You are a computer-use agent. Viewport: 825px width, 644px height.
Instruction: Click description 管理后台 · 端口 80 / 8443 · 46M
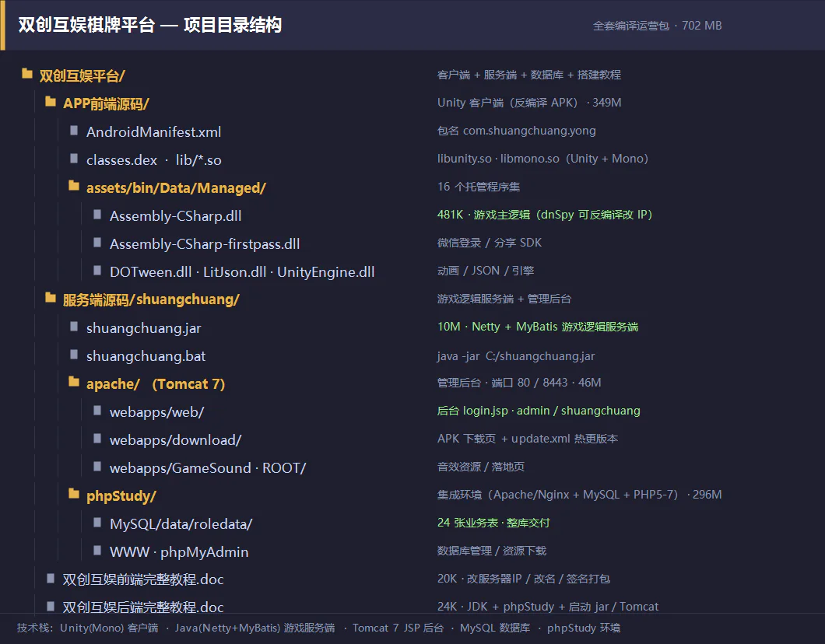click(x=519, y=382)
